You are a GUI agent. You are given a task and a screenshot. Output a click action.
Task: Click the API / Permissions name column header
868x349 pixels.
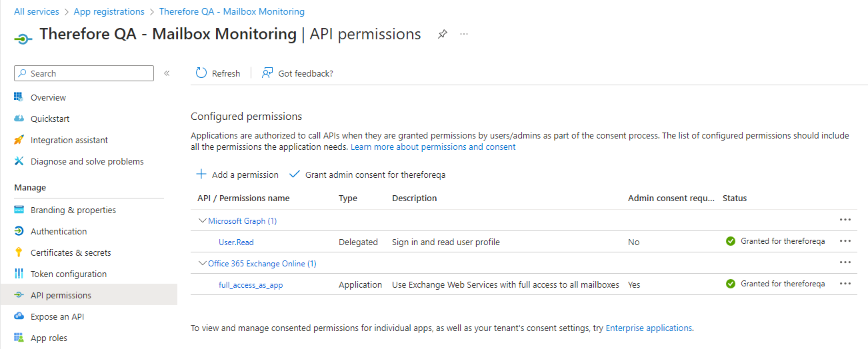pyautogui.click(x=243, y=198)
